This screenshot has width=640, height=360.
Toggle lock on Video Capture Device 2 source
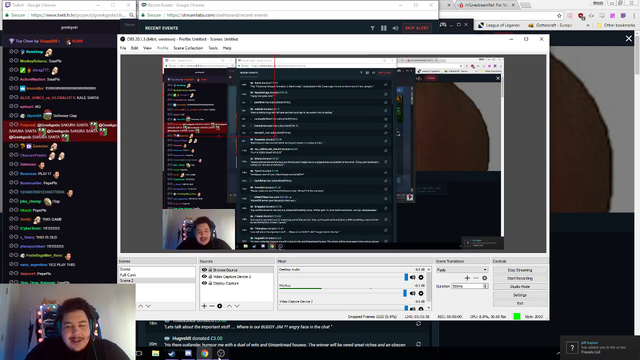pos(210,276)
